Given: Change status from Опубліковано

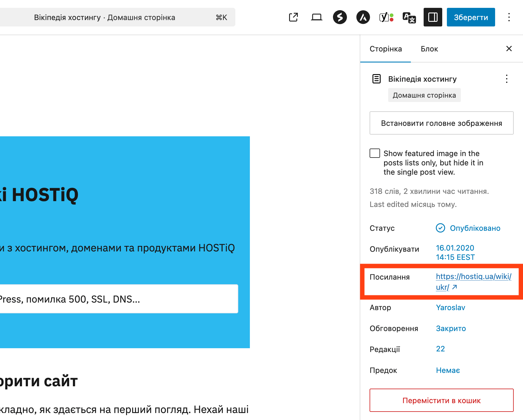Looking at the screenshot, I should coord(468,228).
